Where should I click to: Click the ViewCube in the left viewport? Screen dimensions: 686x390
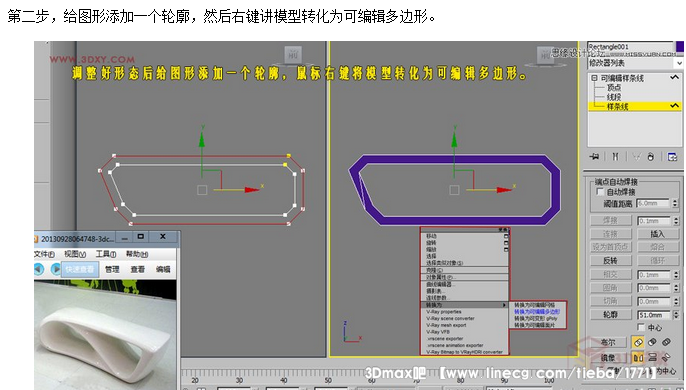293,56
